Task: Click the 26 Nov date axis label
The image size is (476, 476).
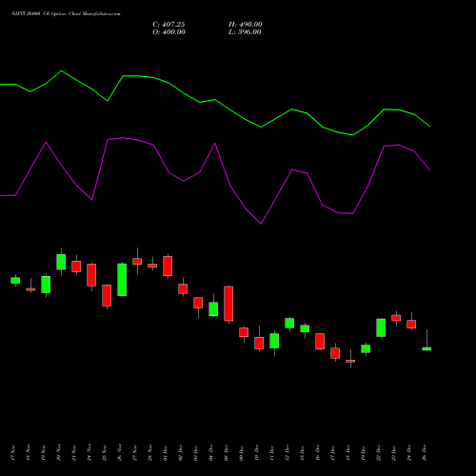Action: coord(120,453)
